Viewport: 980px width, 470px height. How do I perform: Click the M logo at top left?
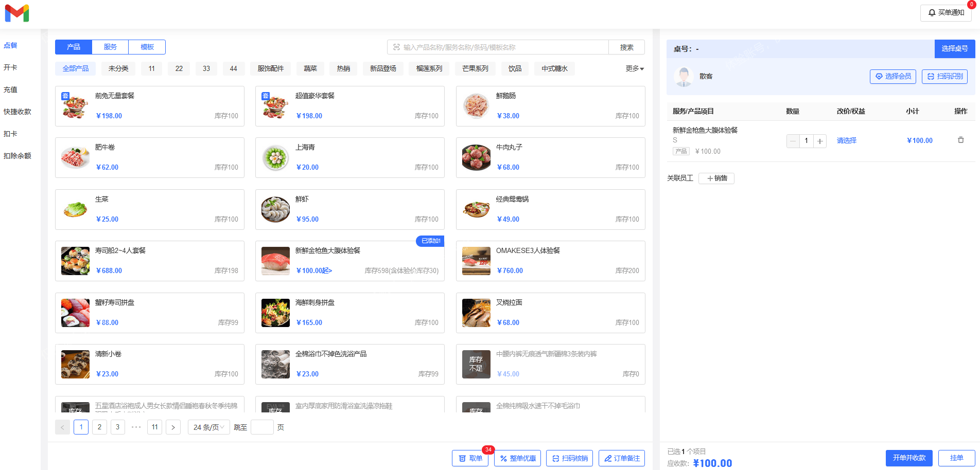[17, 13]
